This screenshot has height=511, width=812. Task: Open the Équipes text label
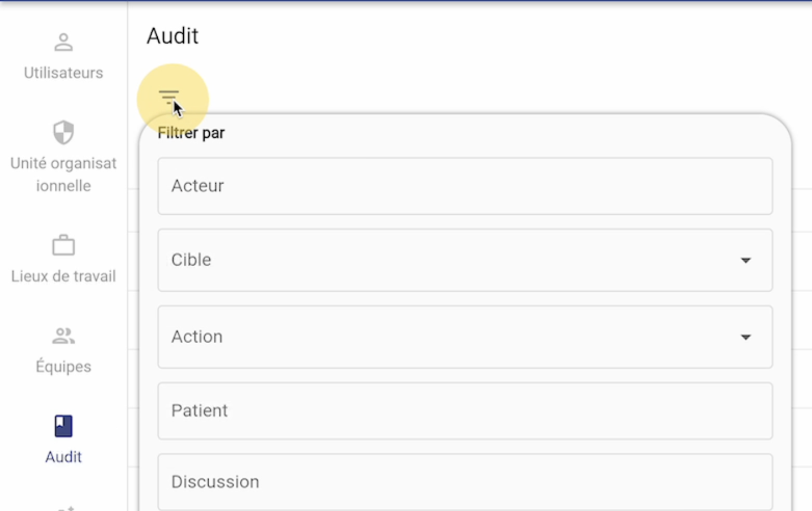pos(63,366)
